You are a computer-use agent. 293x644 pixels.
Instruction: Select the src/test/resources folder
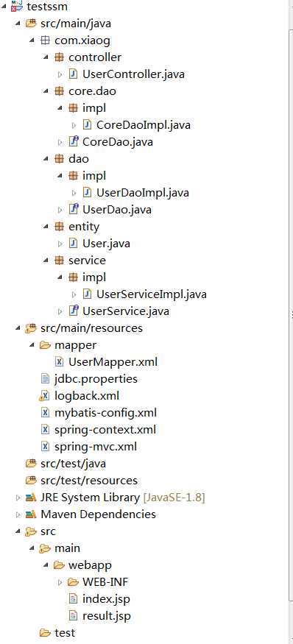pos(89,481)
